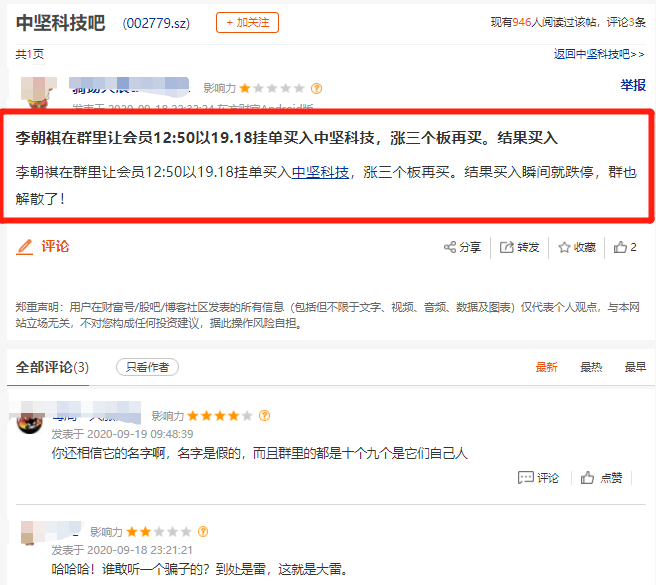
Task: Click the influence help icon beside post author
Action: coord(317,88)
